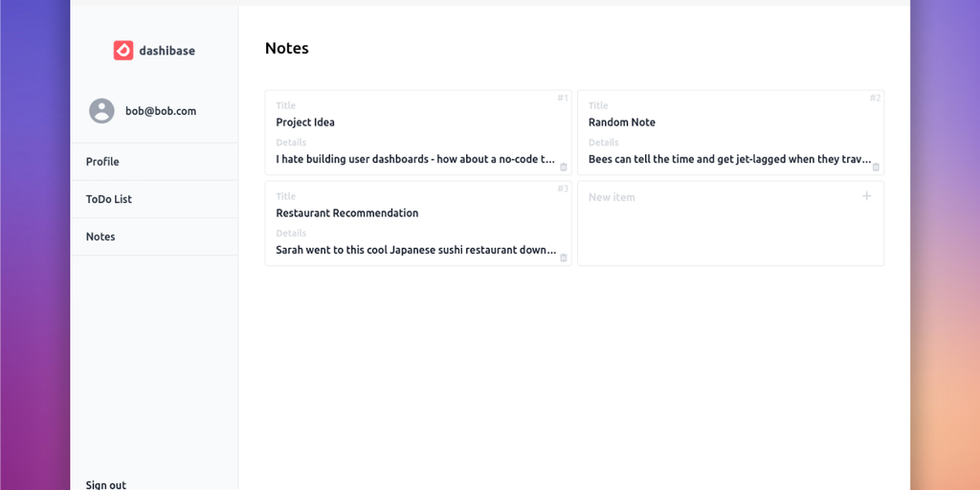980x490 pixels.
Task: Type in the New item field
Action: (670, 197)
